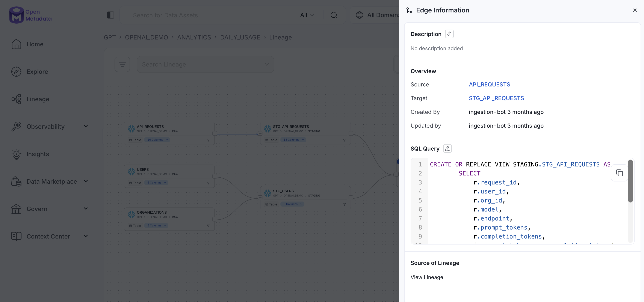Click the Explore compass icon
The width and height of the screenshot is (644, 302).
16,72
